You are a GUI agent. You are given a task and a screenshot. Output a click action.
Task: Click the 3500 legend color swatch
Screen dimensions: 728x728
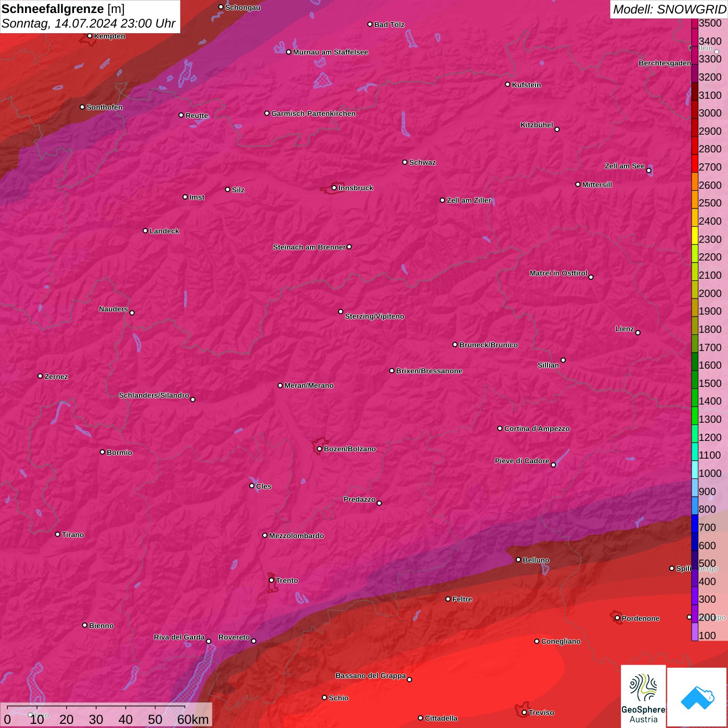click(x=694, y=23)
